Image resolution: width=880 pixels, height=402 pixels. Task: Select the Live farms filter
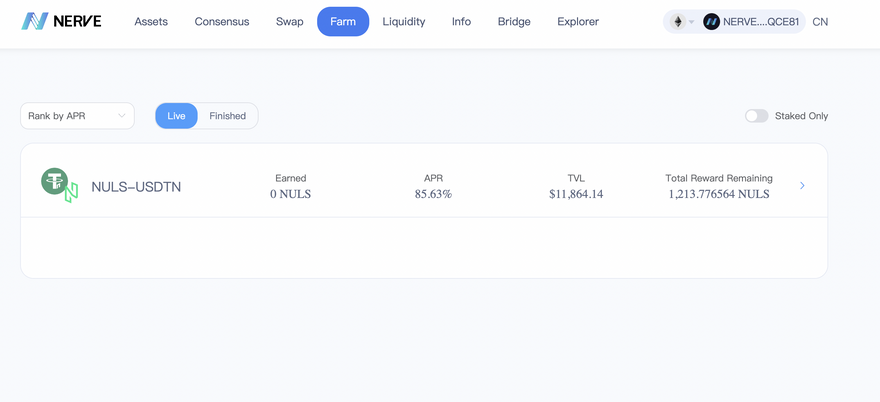[176, 116]
